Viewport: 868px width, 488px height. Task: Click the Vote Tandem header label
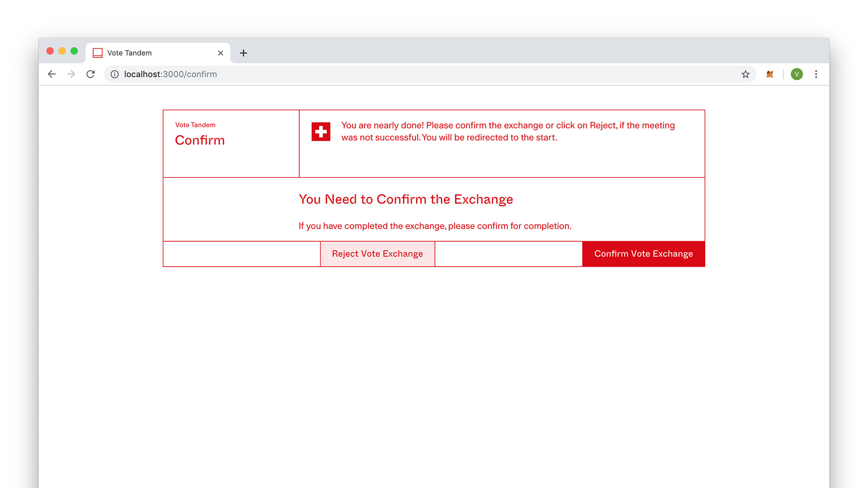click(195, 125)
